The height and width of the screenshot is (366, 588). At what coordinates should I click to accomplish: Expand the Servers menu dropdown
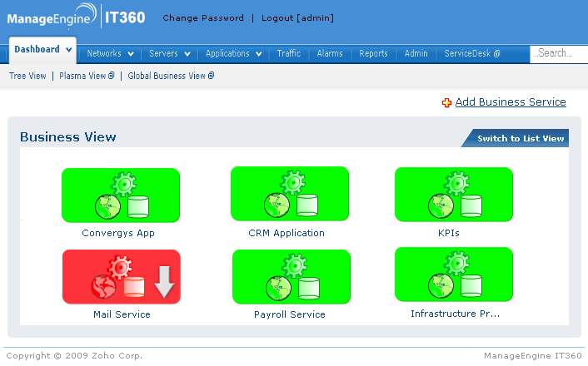(x=187, y=54)
